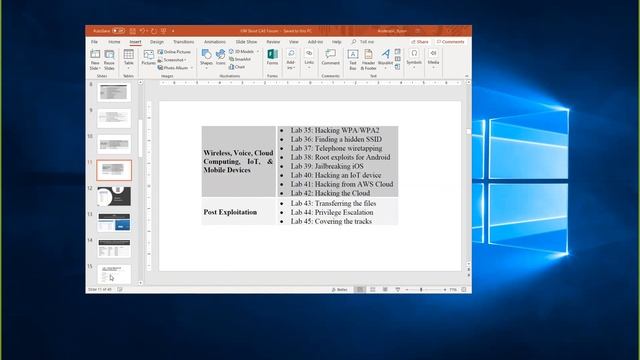
Task: Insert a Chart
Action: [237, 67]
